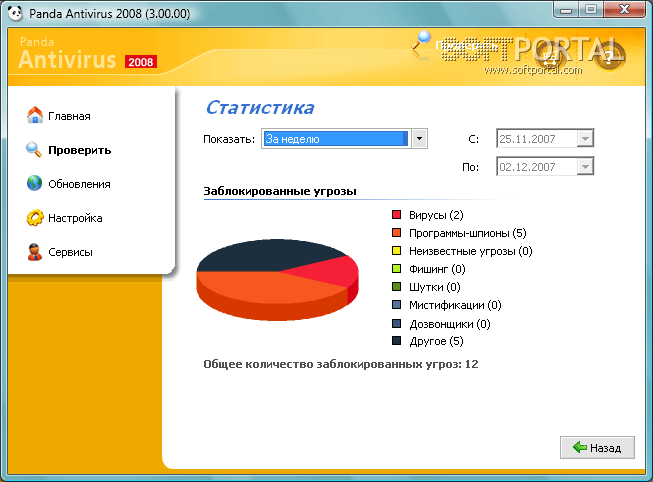Click the Главная house icon
Image resolution: width=653 pixels, height=482 pixels.
35,115
